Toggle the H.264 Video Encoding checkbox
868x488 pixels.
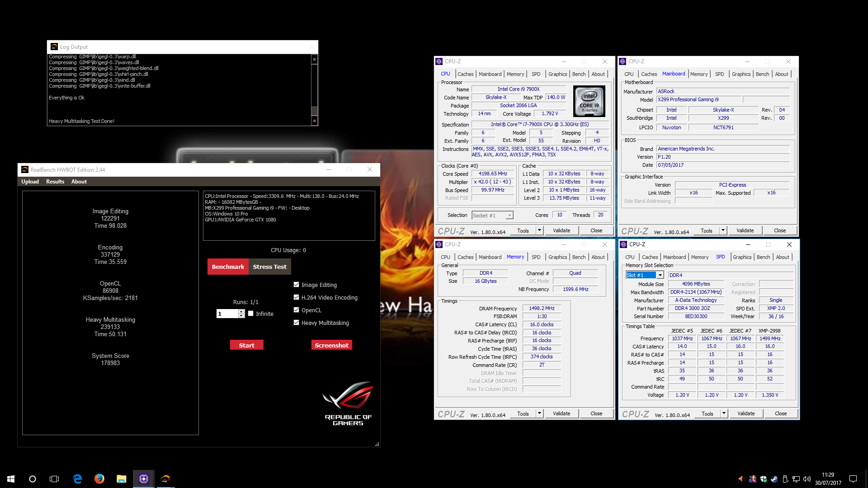[x=297, y=297]
